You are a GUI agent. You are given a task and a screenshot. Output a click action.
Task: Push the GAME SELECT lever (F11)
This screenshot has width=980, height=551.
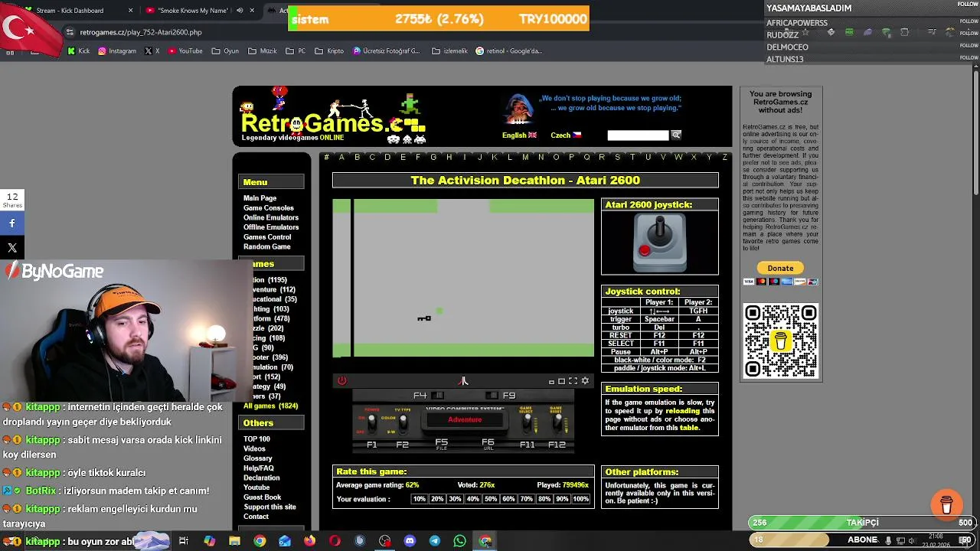point(526,423)
